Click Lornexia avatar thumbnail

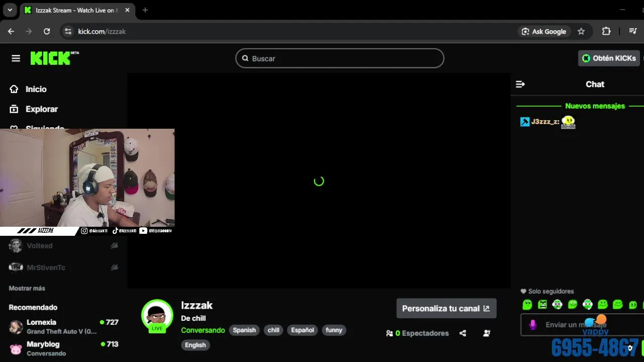(x=16, y=327)
